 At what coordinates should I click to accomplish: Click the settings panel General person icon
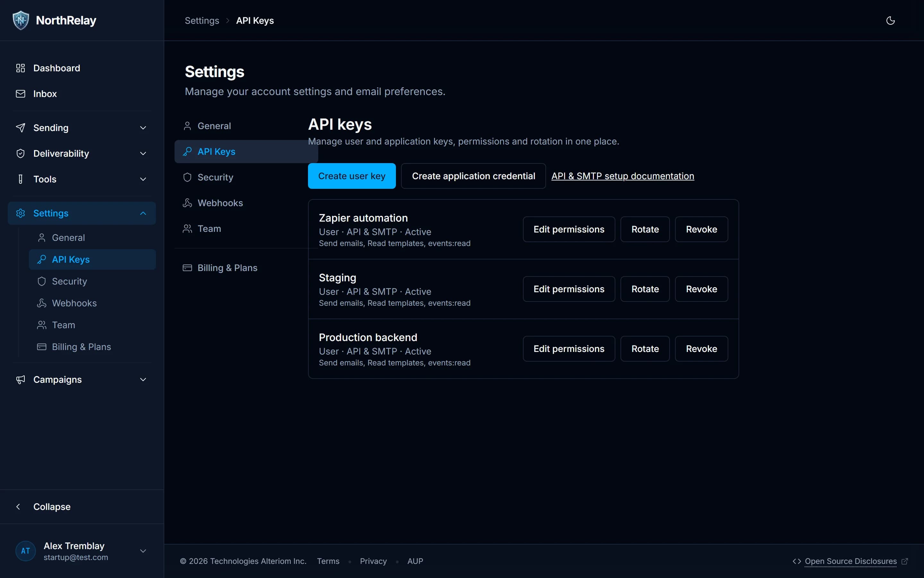[x=187, y=126]
